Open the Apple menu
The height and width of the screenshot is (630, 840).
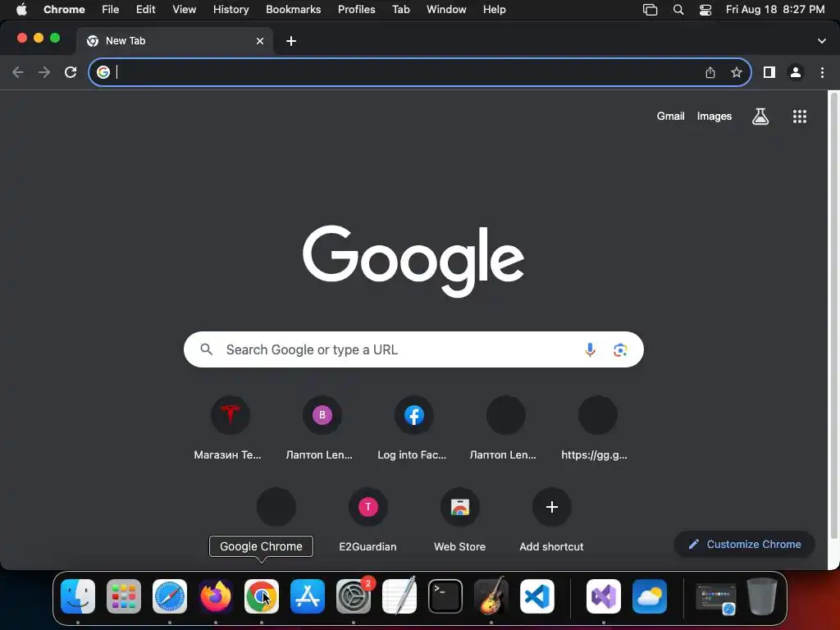(21, 10)
